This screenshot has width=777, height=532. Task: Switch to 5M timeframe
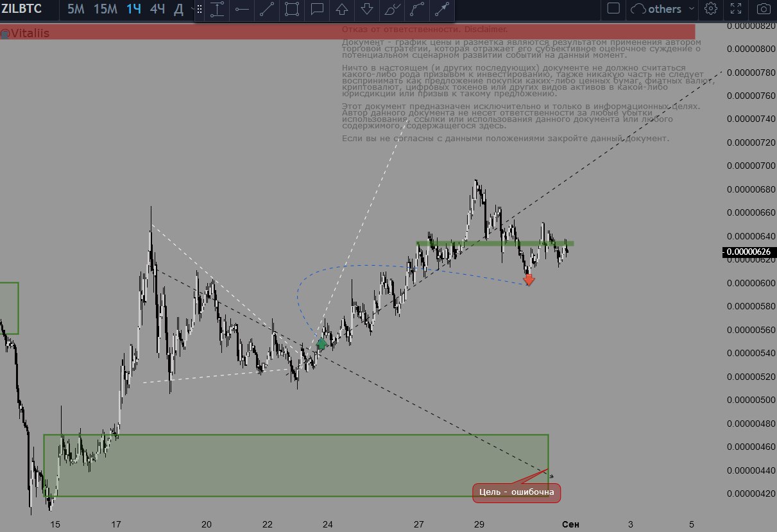click(76, 9)
